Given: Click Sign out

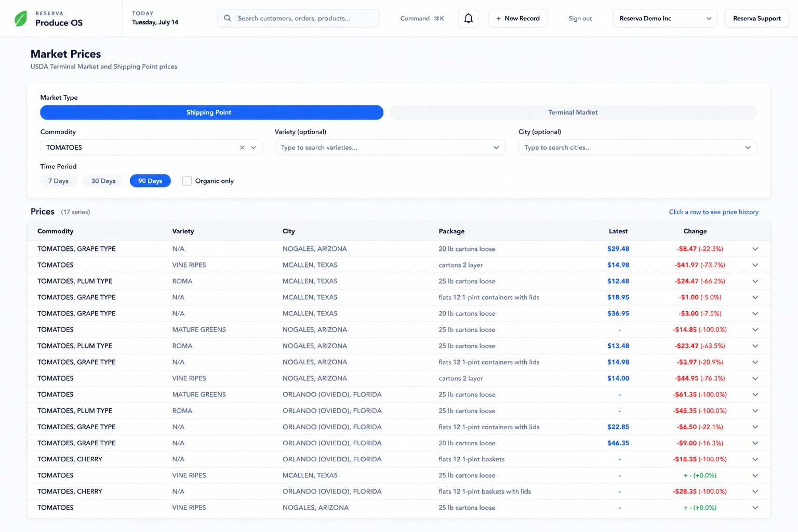Looking at the screenshot, I should pos(580,18).
